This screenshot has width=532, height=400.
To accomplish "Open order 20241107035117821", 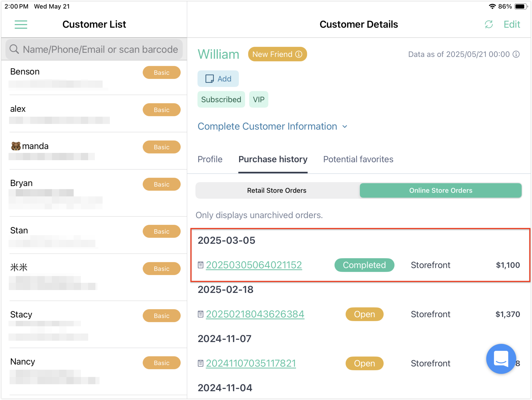I will tap(251, 363).
